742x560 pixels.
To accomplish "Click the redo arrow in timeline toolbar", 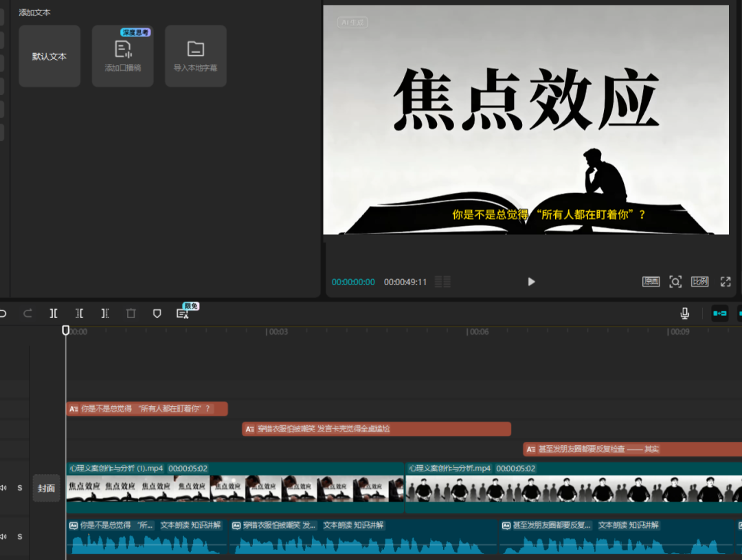I will point(27,313).
